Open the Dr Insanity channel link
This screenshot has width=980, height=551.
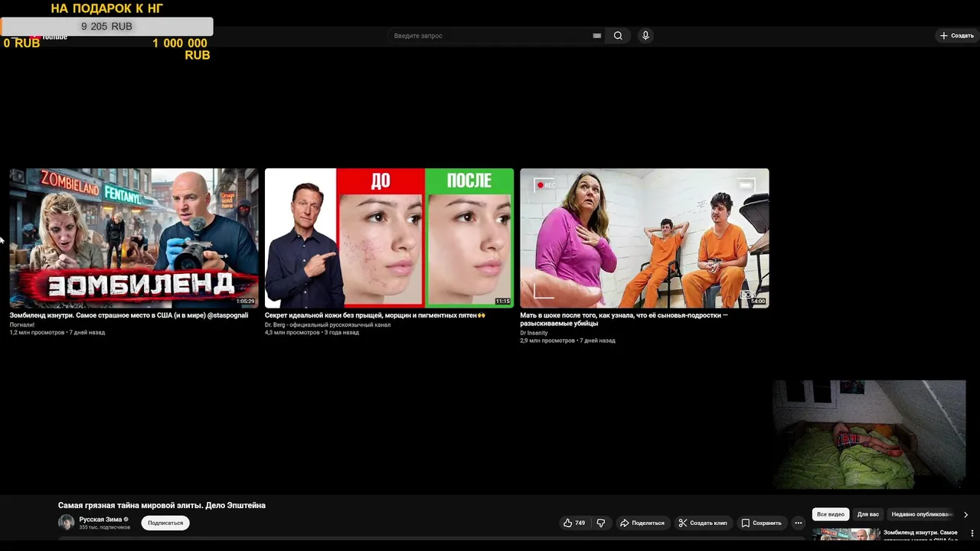tap(534, 333)
